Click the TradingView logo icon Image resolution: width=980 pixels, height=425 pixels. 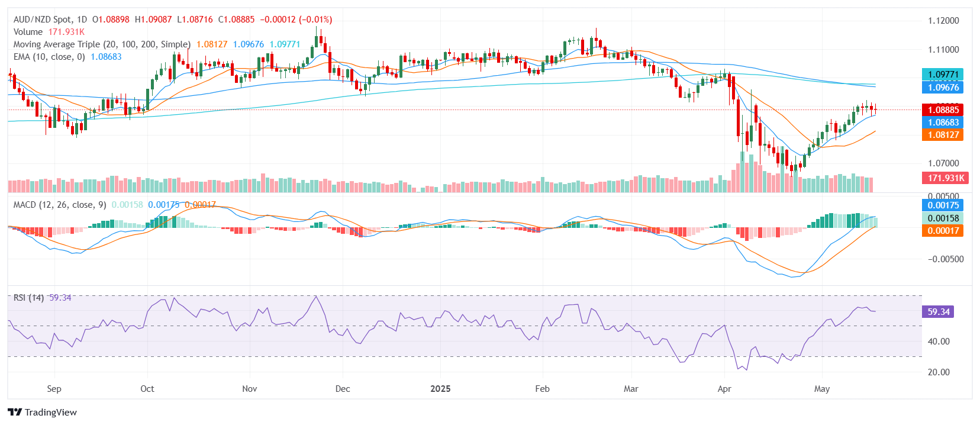click(x=15, y=413)
